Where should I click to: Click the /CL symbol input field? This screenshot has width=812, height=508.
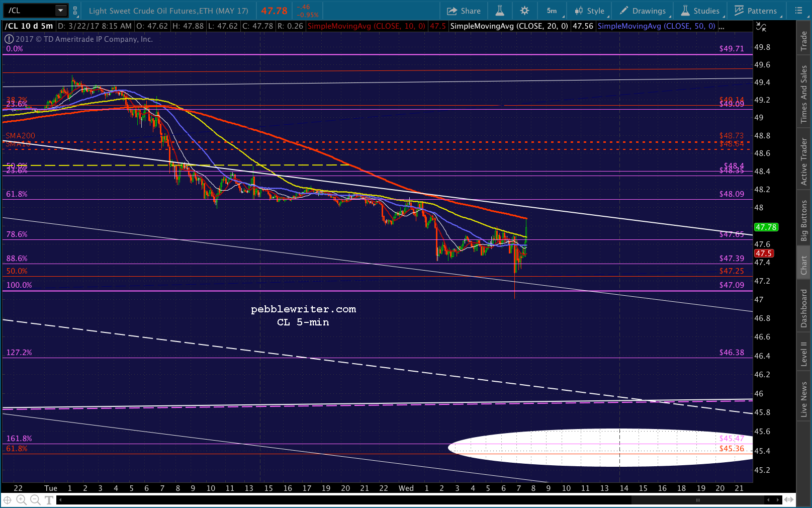click(29, 10)
